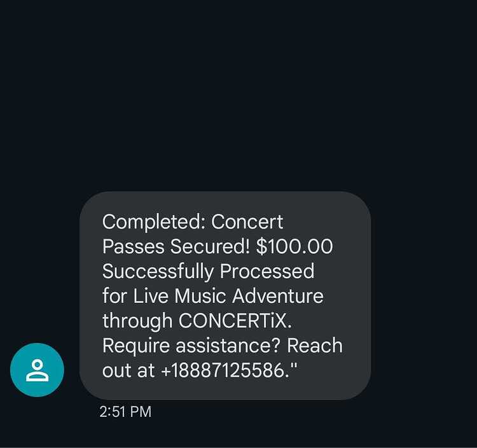
Task: Select the phrase Passes Secured!
Action: pos(176,246)
